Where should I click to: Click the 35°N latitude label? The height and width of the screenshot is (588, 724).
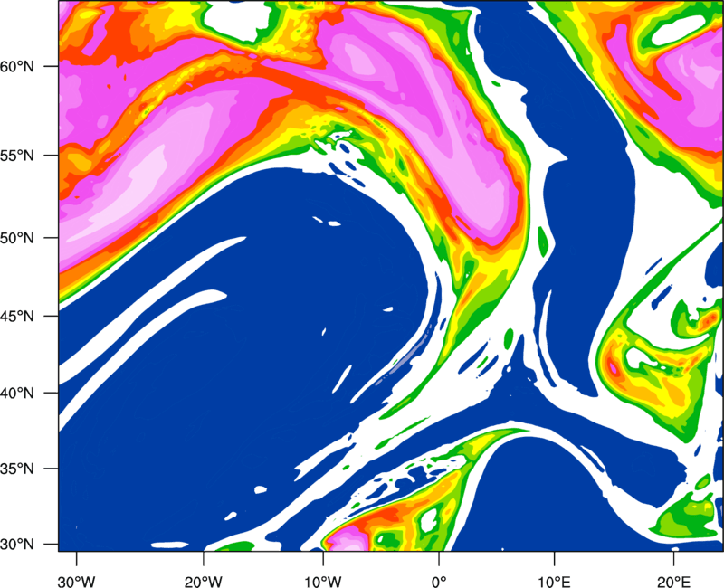coord(17,469)
